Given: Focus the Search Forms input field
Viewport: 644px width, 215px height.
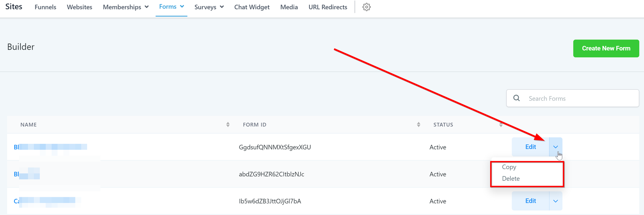Looking at the screenshot, I should tap(580, 98).
